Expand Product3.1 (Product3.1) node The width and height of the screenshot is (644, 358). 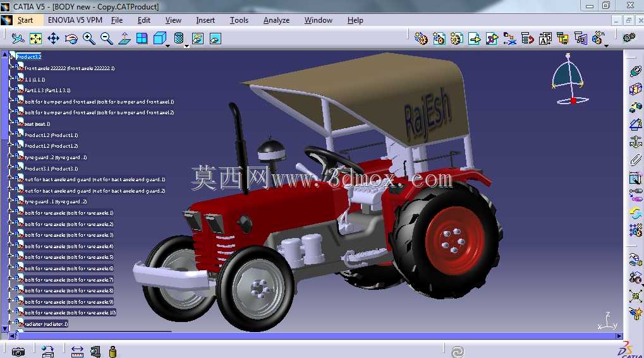[x=11, y=167]
